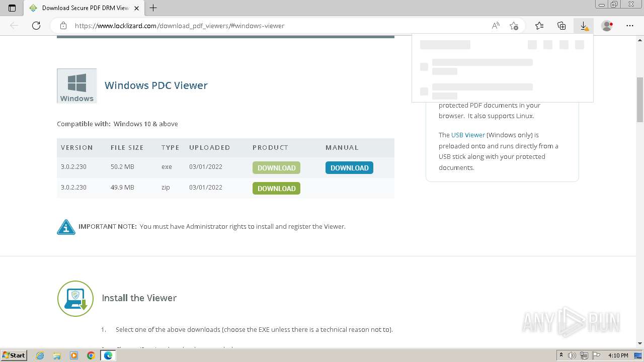This screenshot has width=644, height=362.
Task: Click the Install the Viewer heading
Action: pyautogui.click(x=139, y=298)
